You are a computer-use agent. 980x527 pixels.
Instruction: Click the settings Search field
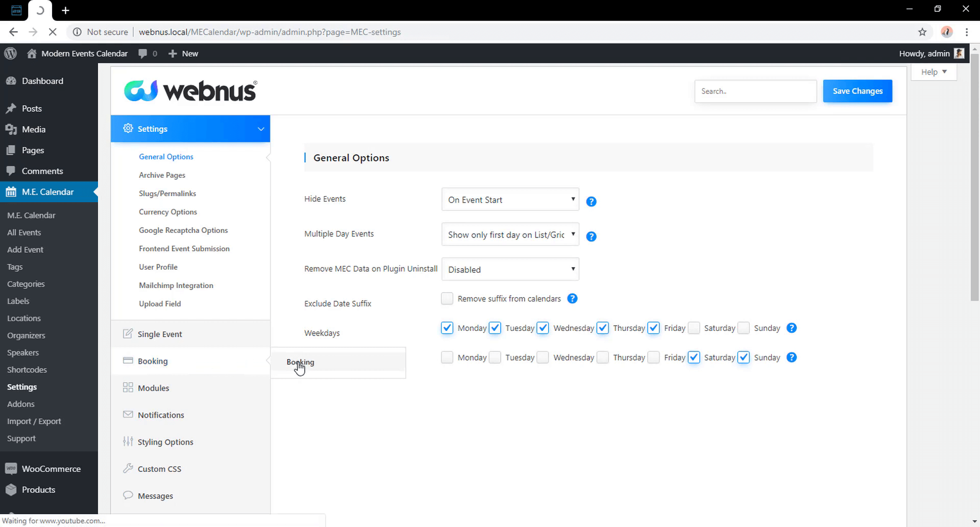[755, 91]
